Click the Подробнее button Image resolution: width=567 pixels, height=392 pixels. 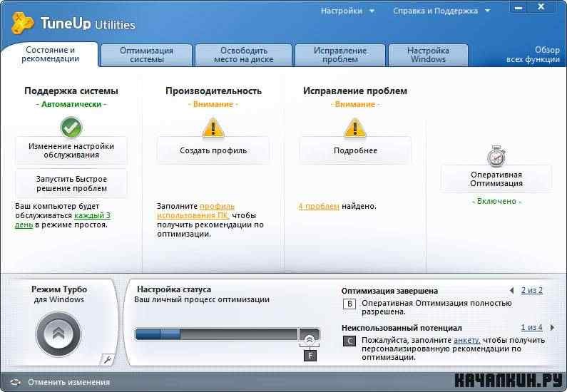tap(355, 150)
